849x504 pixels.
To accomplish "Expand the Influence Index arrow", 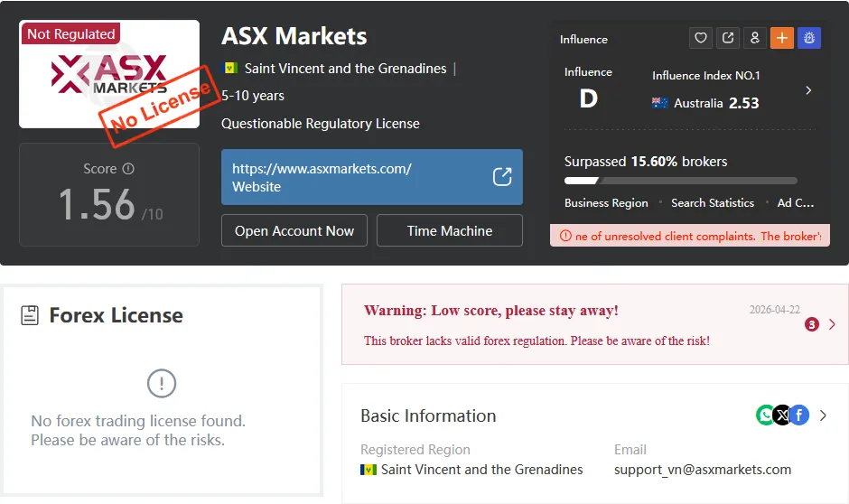I will point(808,90).
